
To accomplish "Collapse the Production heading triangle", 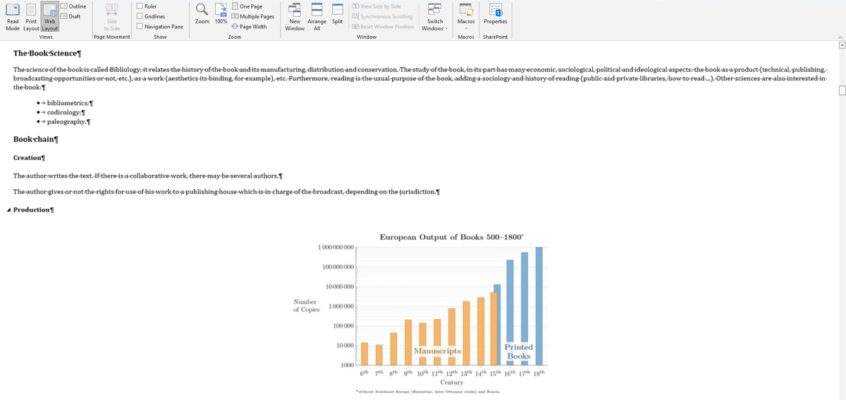I will click(9, 210).
